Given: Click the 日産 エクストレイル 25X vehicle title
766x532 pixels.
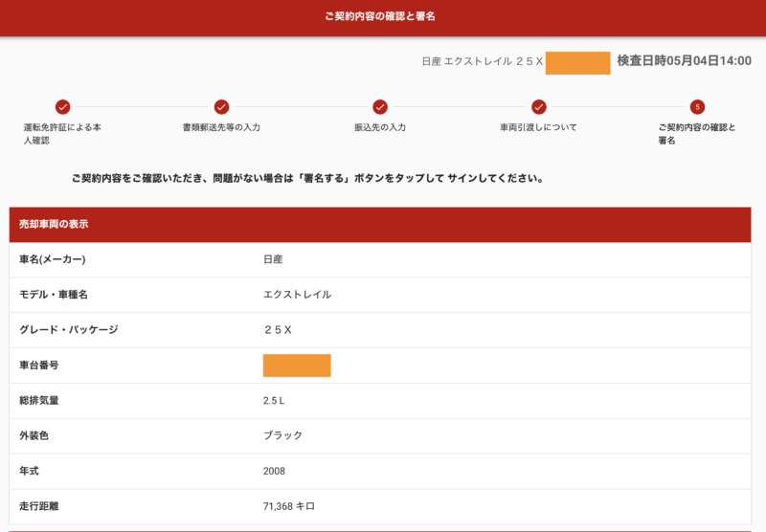Looking at the screenshot, I should click(483, 61).
